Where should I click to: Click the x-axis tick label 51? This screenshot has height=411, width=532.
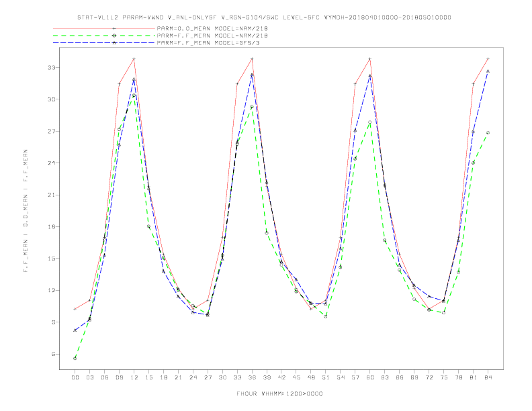(x=326, y=377)
